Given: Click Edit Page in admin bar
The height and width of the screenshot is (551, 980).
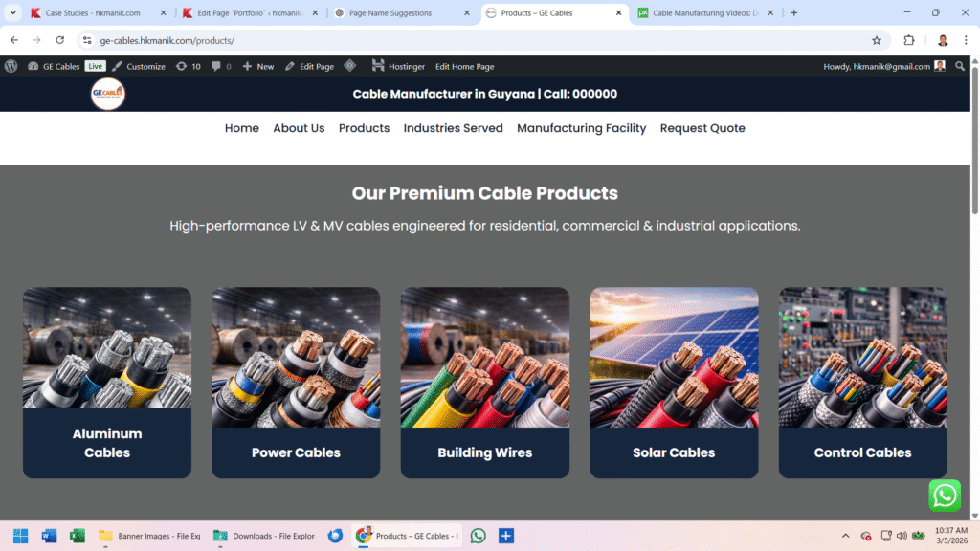Looking at the screenshot, I should [x=309, y=66].
